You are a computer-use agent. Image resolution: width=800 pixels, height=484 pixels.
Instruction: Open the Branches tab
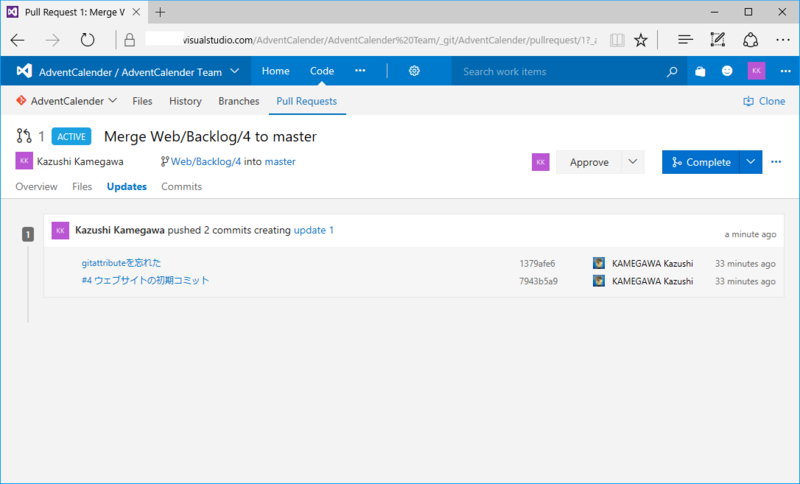239,101
